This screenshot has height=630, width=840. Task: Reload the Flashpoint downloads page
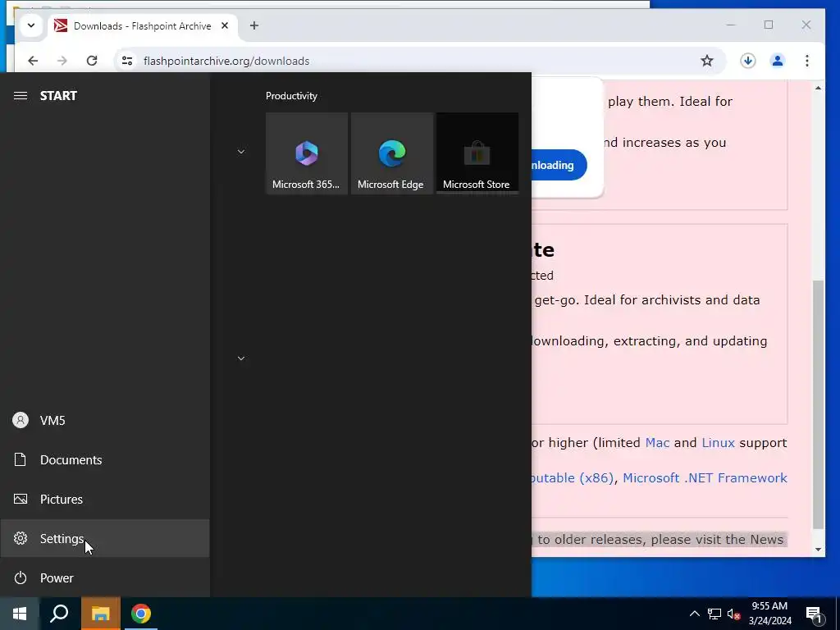click(92, 61)
